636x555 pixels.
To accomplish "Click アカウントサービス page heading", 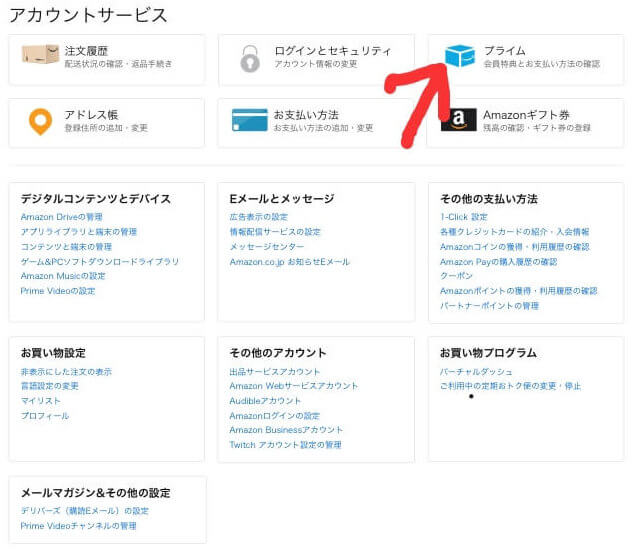I will [88, 15].
